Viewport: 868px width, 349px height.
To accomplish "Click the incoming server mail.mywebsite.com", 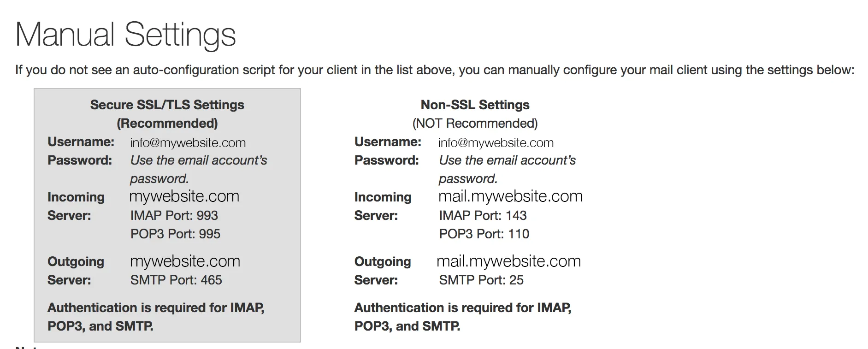I will 510,196.
